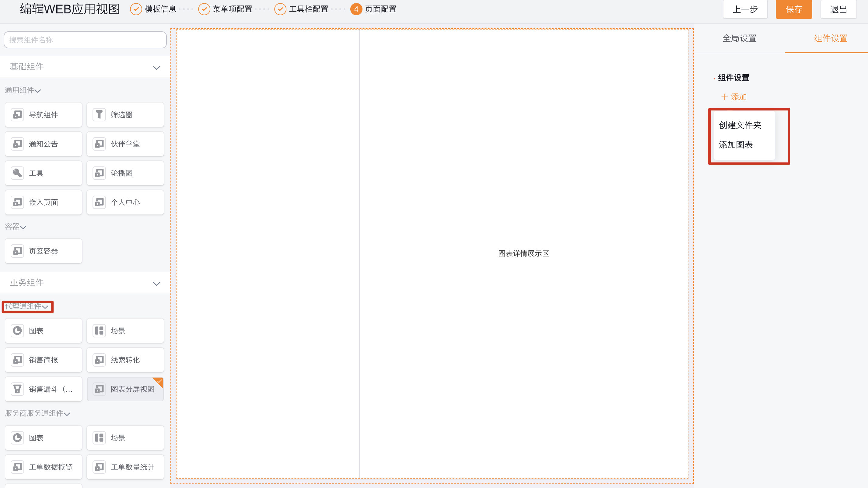This screenshot has width=868, height=488.
Task: Click the 销售漏斗 funnel icon
Action: [x=18, y=389]
